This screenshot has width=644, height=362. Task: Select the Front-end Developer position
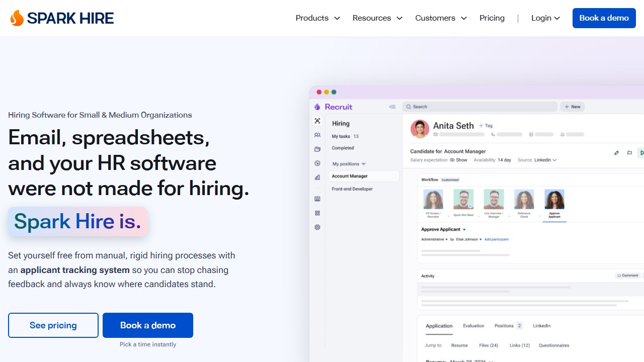(352, 189)
